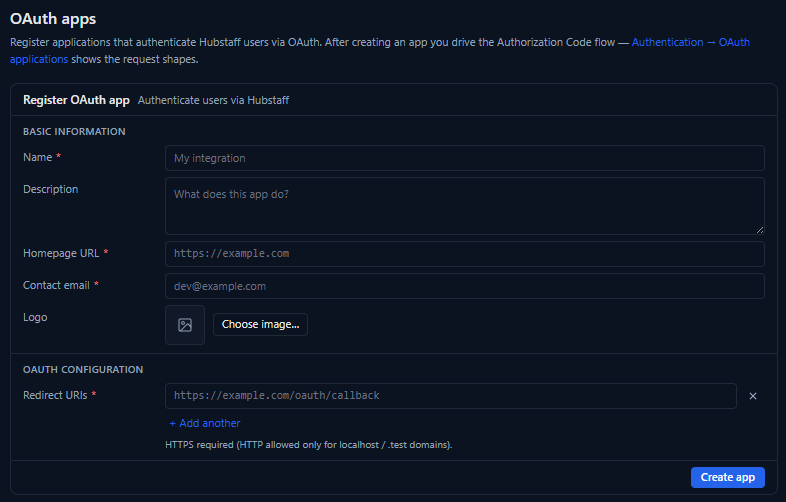The width and height of the screenshot is (786, 502).
Task: Grab the Description textarea resize handle
Action: pos(760,230)
